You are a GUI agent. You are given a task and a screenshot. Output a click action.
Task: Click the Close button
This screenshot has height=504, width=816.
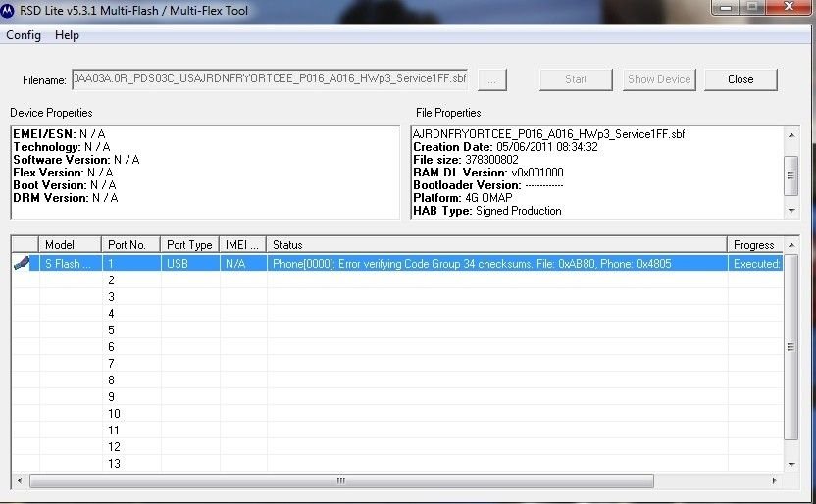(x=740, y=79)
